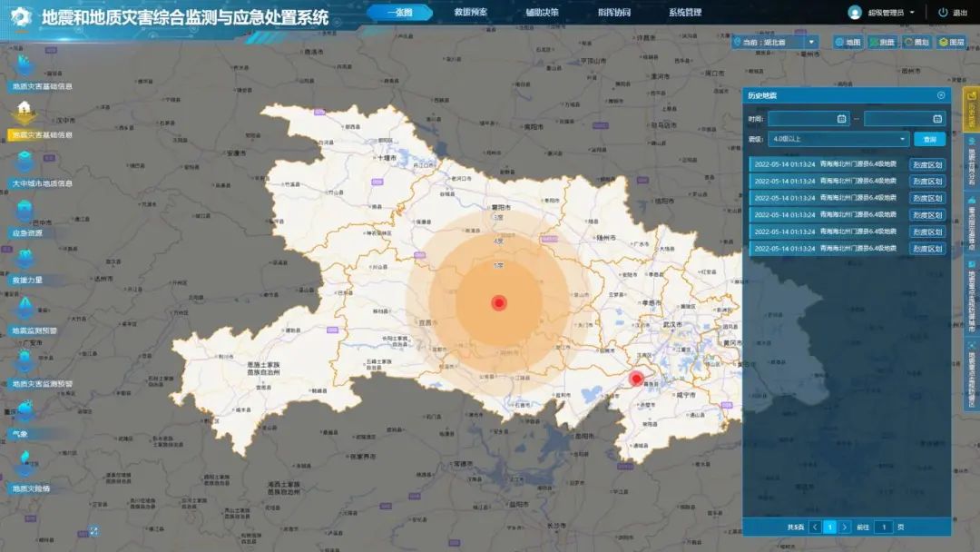This screenshot has height=552, width=980.
Task: Click the 查询 search button
Action: [929, 139]
